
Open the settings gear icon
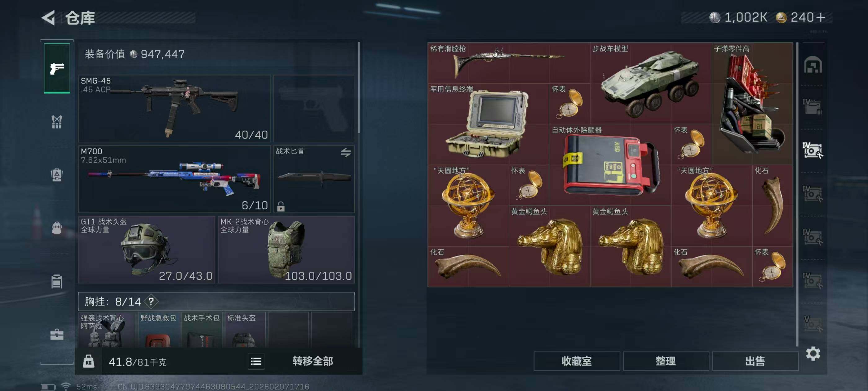pos(813,353)
